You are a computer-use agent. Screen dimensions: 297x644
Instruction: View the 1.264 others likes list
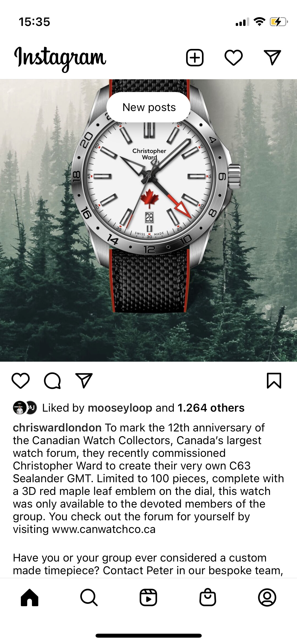click(211, 408)
